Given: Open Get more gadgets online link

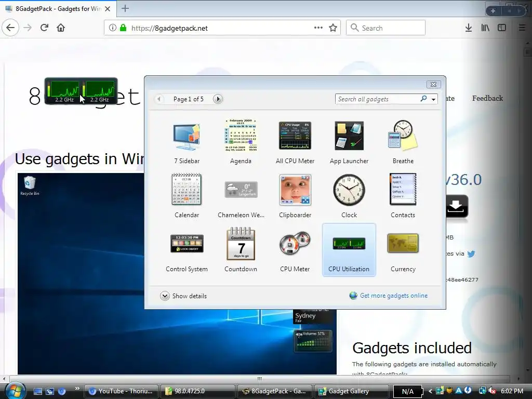Looking at the screenshot, I should [x=394, y=296].
